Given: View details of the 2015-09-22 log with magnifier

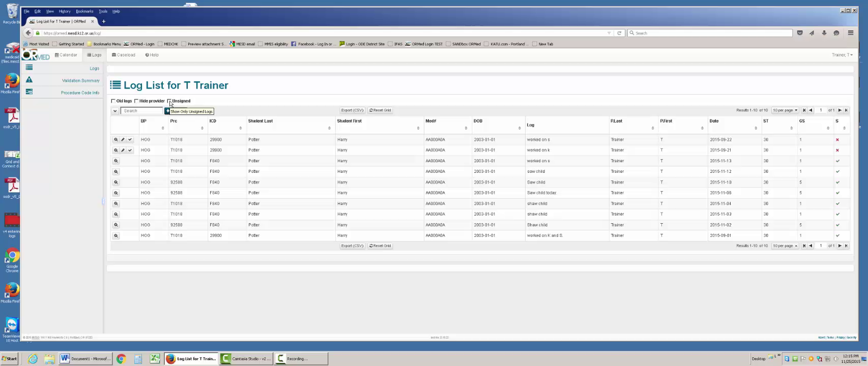Looking at the screenshot, I should coord(116,139).
